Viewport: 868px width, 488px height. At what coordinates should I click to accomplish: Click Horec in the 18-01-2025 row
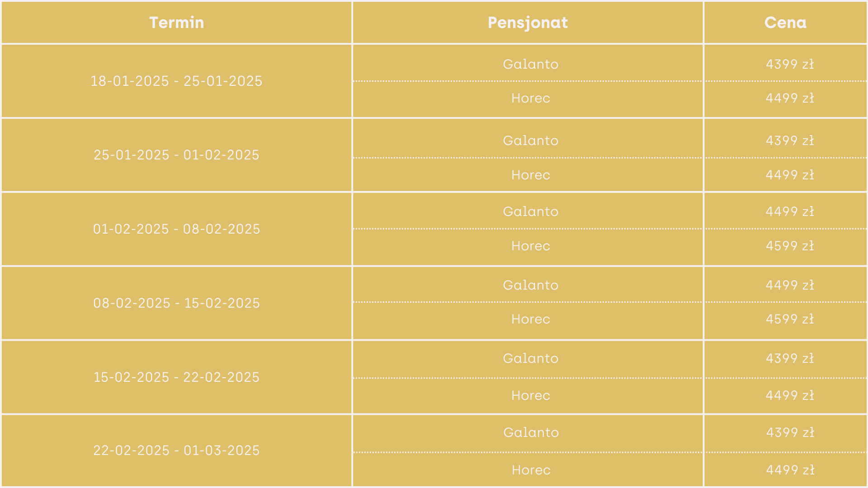531,98
